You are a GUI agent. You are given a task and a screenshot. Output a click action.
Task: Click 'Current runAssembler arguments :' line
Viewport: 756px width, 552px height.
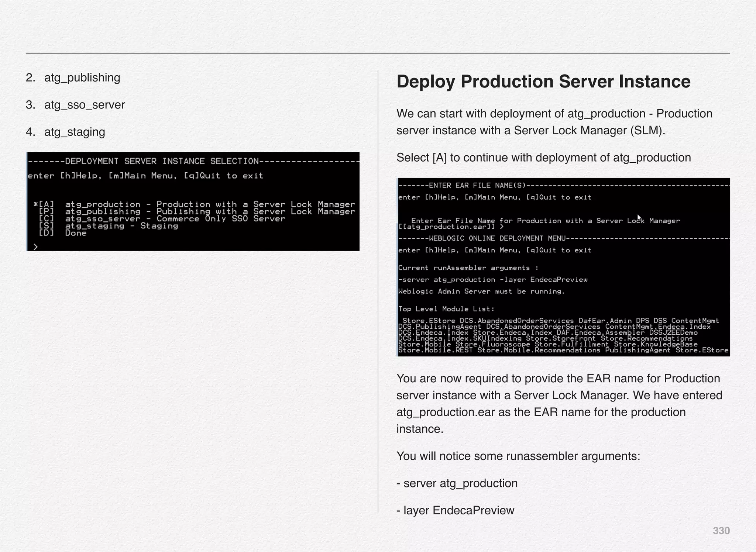click(x=468, y=268)
